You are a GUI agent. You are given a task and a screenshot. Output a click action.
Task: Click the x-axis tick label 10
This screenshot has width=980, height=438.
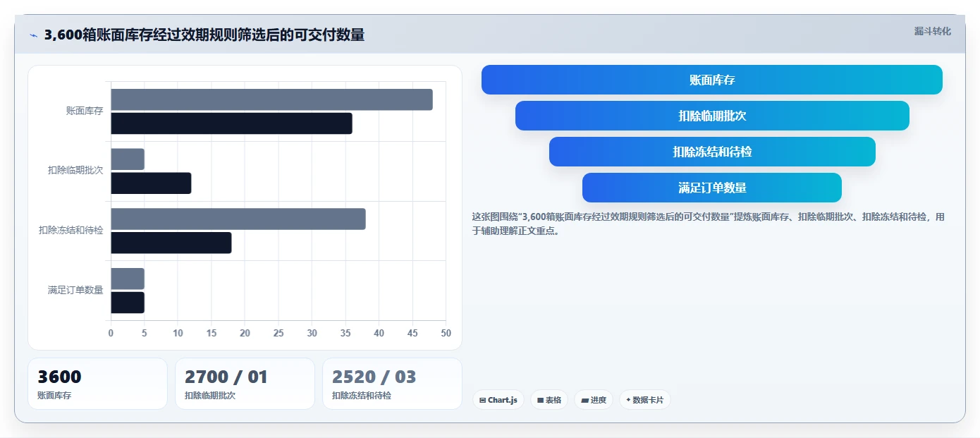click(178, 334)
